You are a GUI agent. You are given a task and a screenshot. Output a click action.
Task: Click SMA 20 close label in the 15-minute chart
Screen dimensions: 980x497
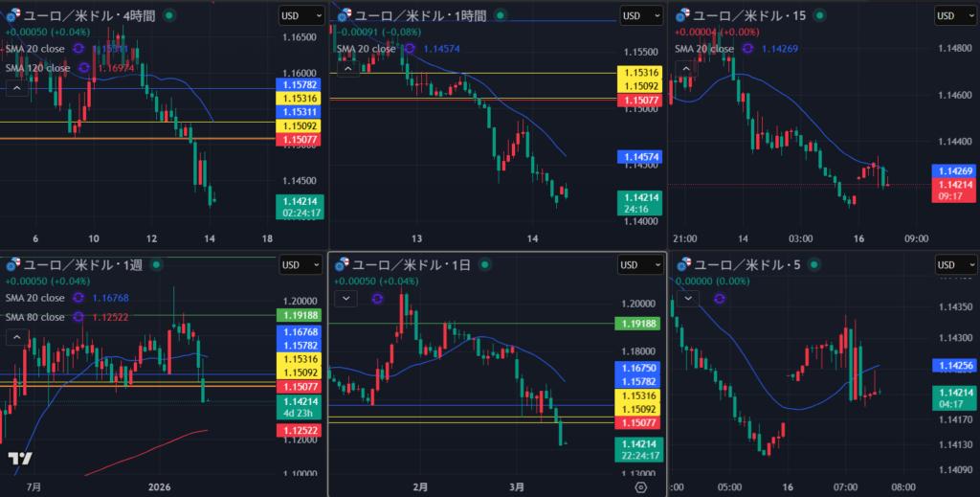704,49
